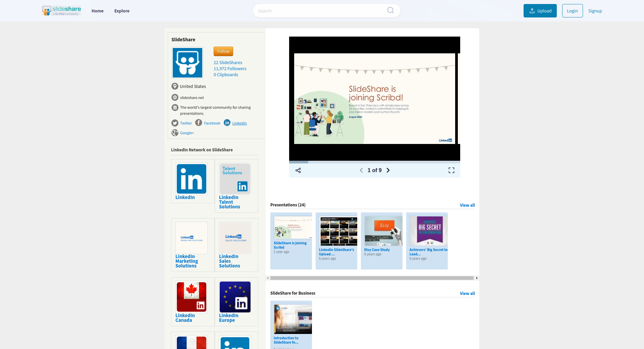Click the share icon below the slide
Image resolution: width=644 pixels, height=349 pixels.
[x=298, y=170]
